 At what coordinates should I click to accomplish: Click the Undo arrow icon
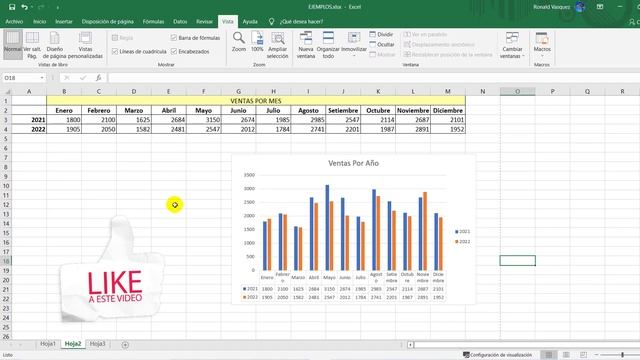pyautogui.click(x=25, y=7)
